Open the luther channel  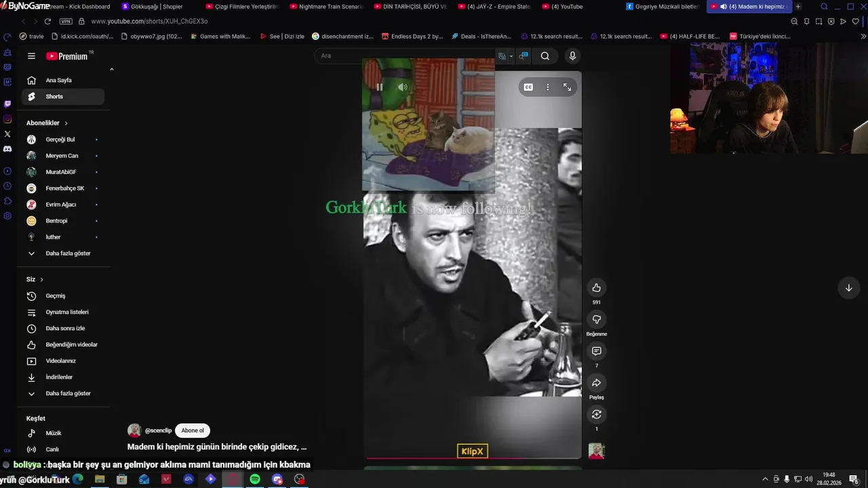(x=64, y=237)
